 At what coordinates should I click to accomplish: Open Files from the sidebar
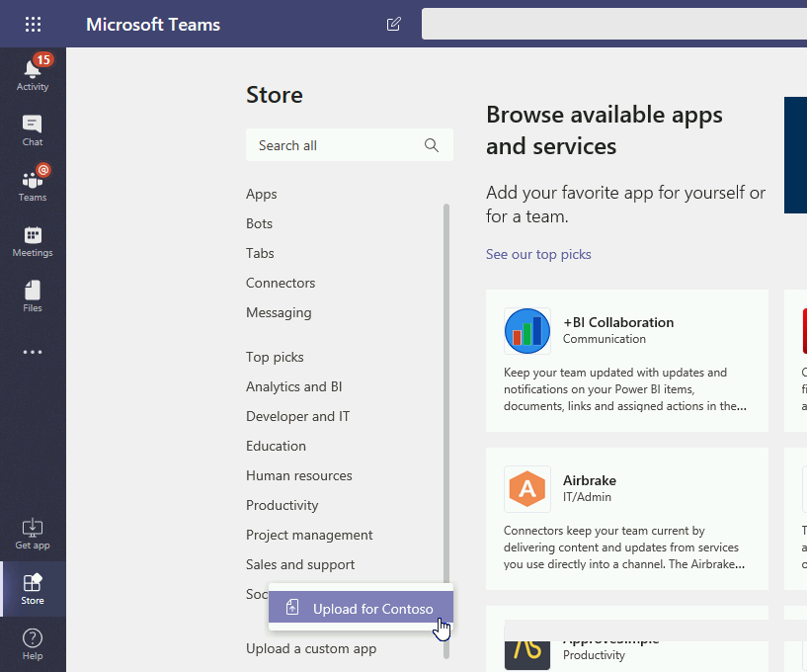pos(33,296)
